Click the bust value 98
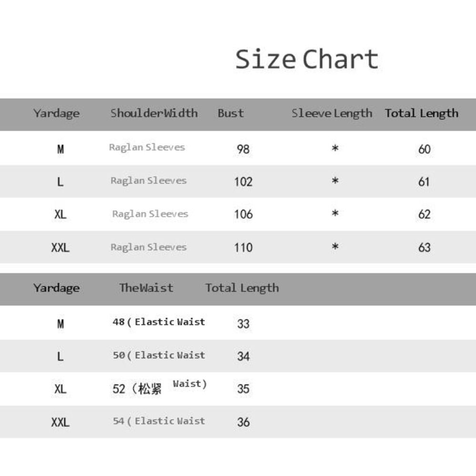 click(243, 149)
